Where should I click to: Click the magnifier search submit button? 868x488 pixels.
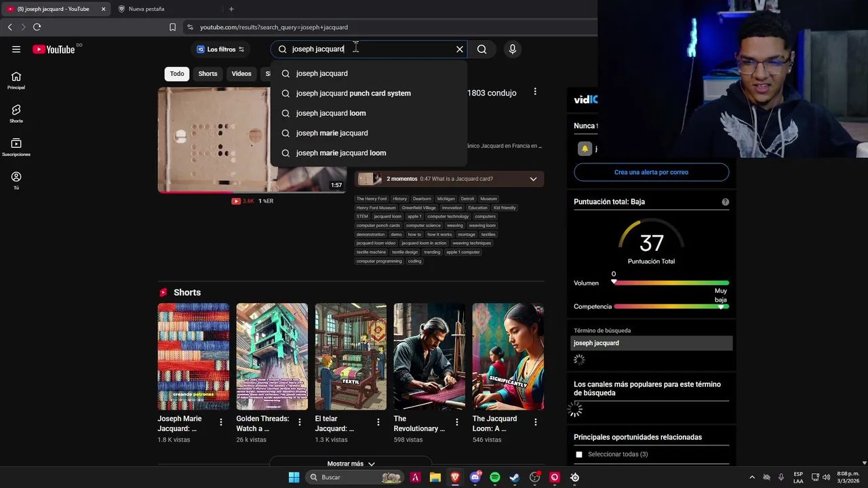[x=481, y=49]
